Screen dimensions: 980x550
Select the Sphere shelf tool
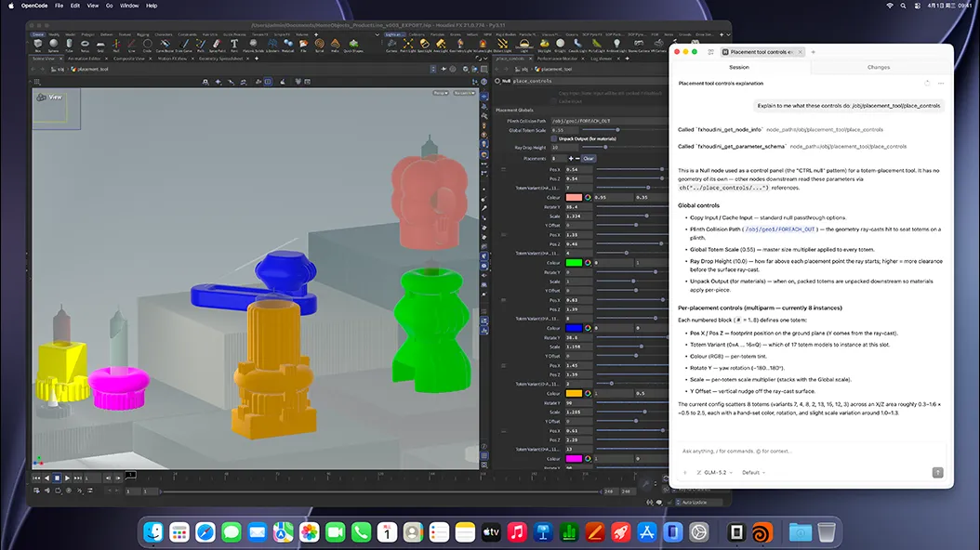(x=54, y=46)
